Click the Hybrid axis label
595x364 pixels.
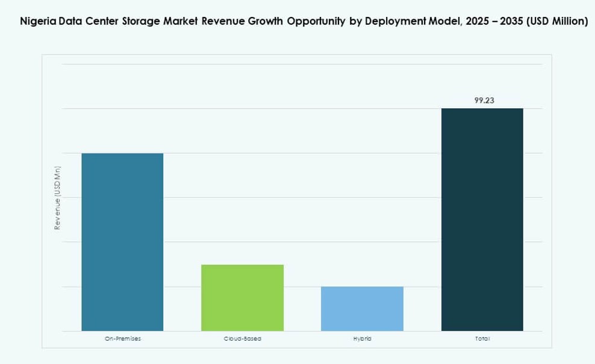click(x=363, y=338)
